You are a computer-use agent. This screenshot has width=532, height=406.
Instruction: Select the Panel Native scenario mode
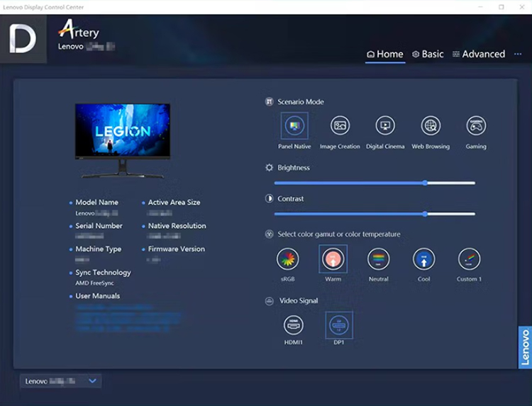pyautogui.click(x=294, y=125)
